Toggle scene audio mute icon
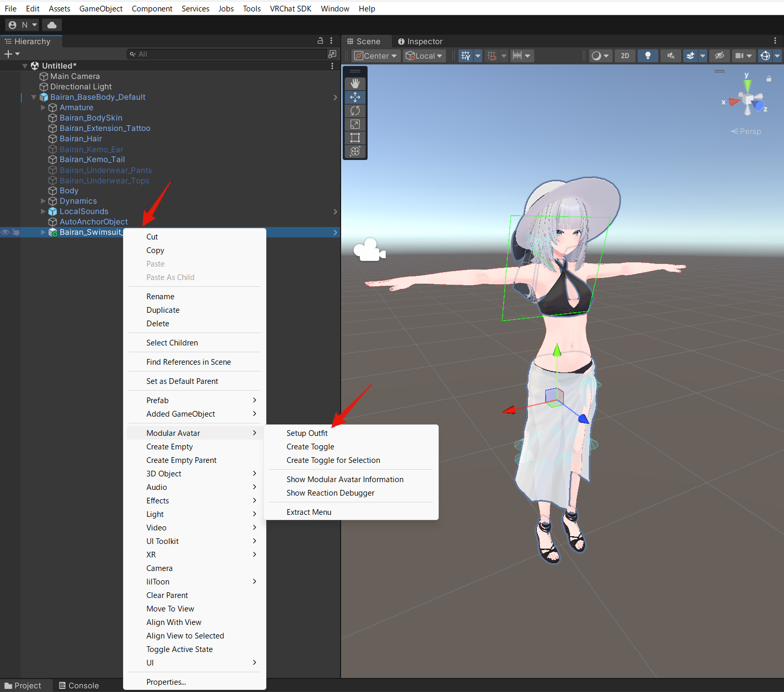784x692 pixels. [671, 56]
